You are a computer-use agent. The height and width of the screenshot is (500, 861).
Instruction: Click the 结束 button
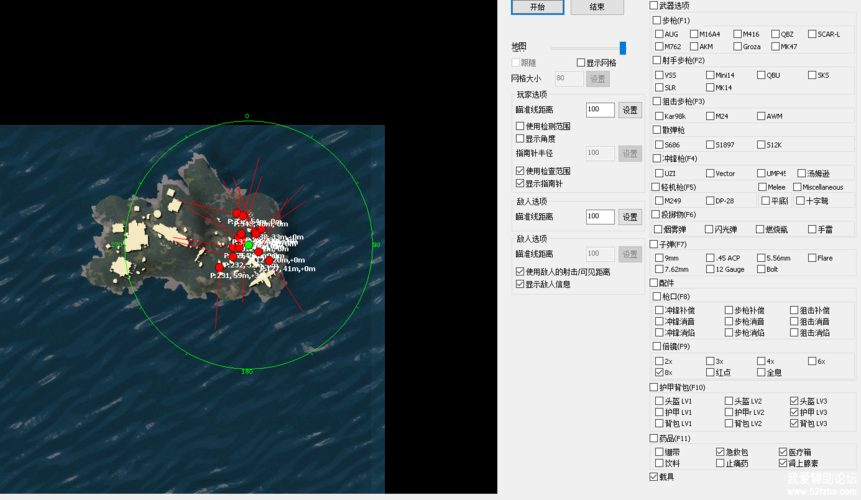[597, 7]
